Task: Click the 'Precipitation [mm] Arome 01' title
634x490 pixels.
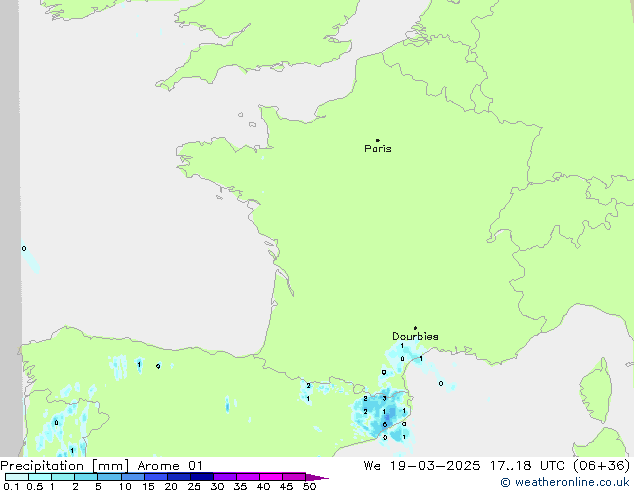Action: click(101, 466)
